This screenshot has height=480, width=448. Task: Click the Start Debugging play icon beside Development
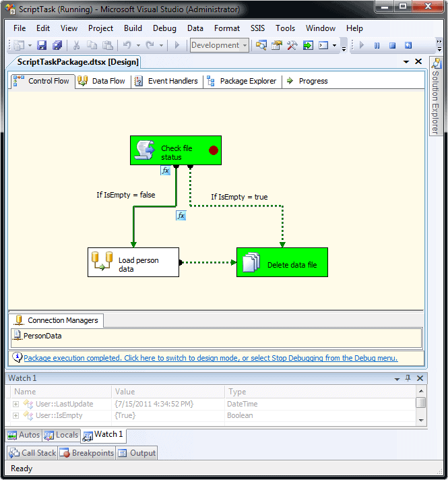pyautogui.click(x=177, y=45)
